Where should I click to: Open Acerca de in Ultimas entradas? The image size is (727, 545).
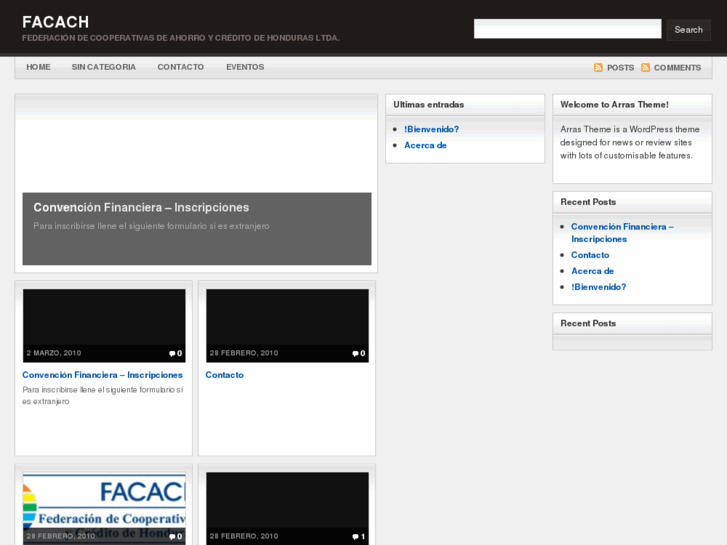click(x=425, y=146)
